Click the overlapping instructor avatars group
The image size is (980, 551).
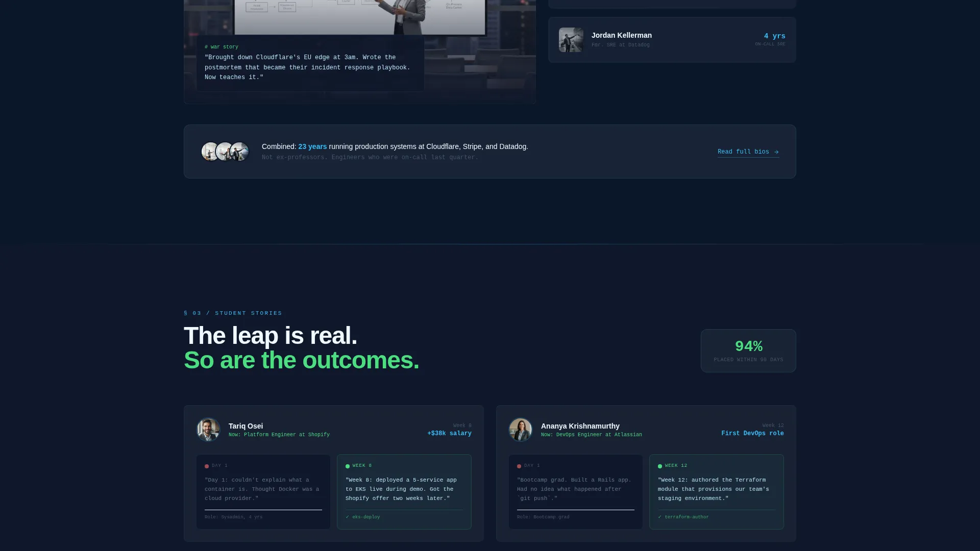click(225, 152)
